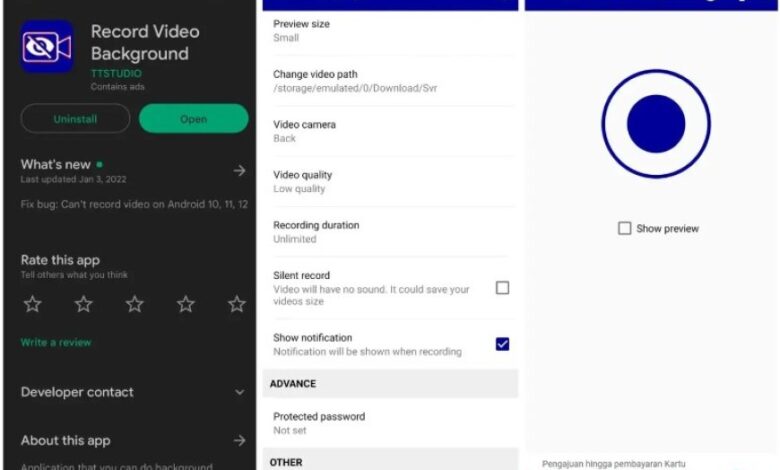Select the third rating star
This screenshot has width=780, height=470.
click(x=134, y=304)
